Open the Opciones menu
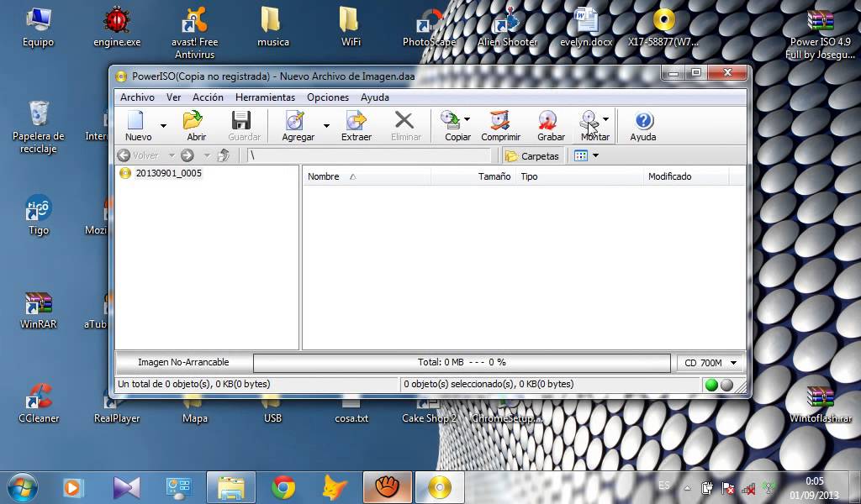The width and height of the screenshot is (861, 504). pos(328,97)
